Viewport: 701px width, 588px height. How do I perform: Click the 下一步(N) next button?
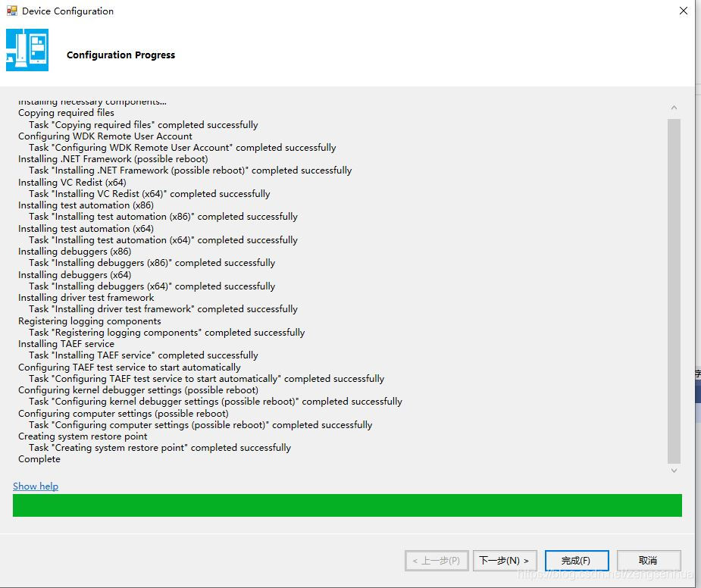[x=505, y=561]
